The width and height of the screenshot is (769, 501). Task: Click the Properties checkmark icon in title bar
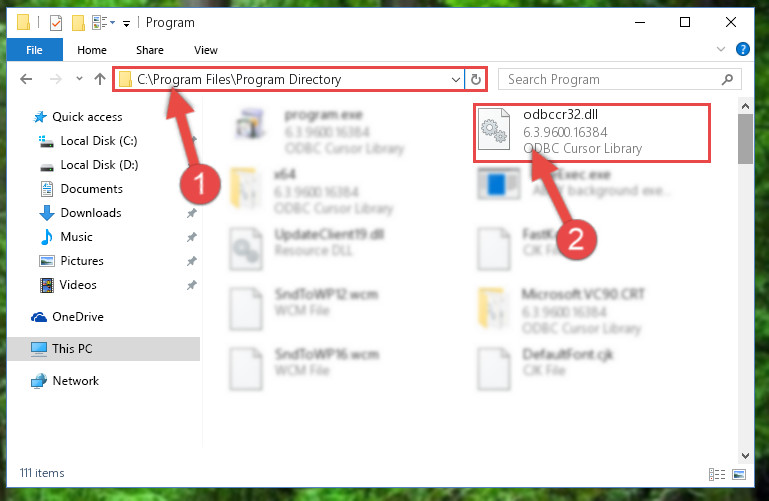click(x=56, y=23)
